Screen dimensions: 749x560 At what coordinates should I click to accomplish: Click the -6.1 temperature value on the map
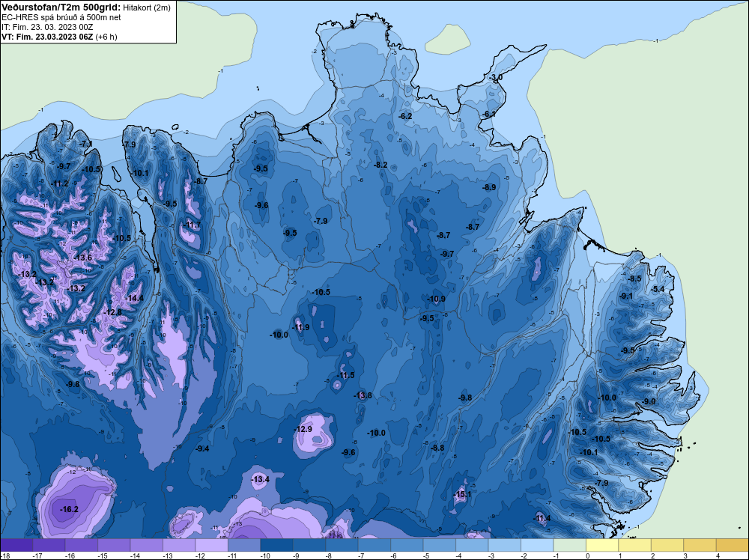click(488, 114)
